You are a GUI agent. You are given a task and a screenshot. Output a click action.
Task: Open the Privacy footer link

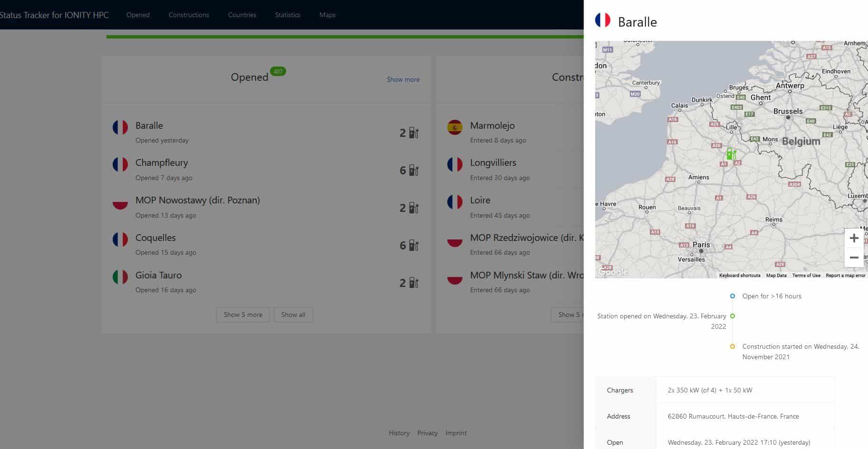427,433
